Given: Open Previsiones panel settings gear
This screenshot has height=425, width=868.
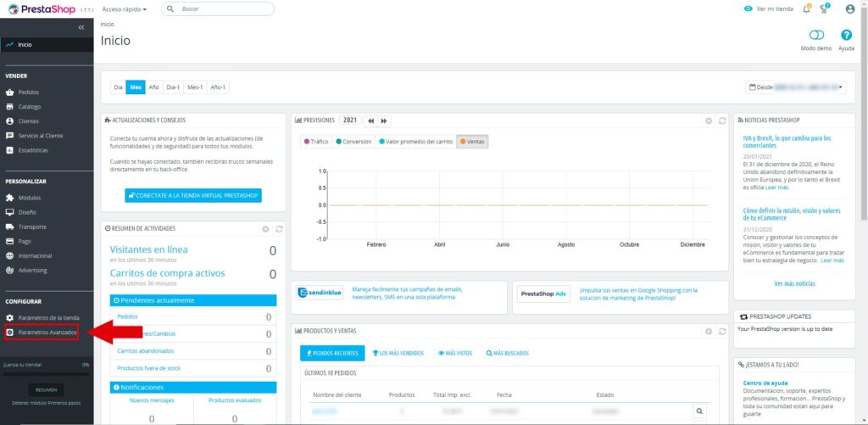Looking at the screenshot, I should 708,120.
